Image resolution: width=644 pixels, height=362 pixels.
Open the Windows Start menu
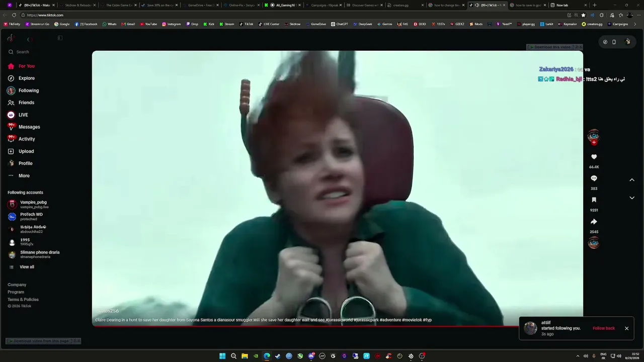pos(222,356)
